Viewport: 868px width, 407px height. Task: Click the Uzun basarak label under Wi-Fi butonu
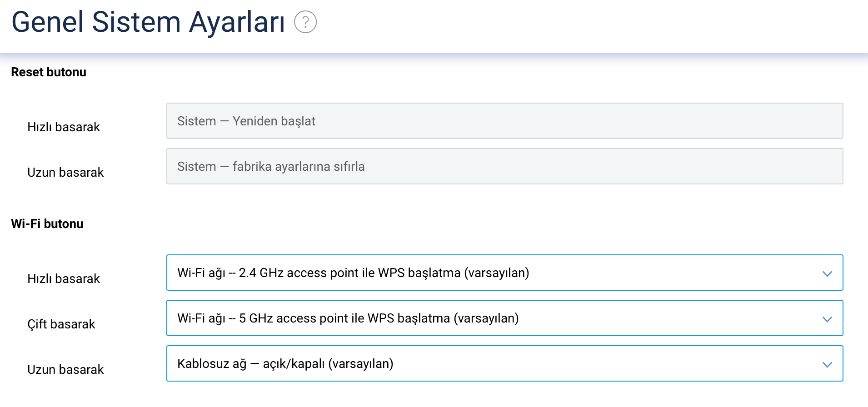click(x=65, y=369)
